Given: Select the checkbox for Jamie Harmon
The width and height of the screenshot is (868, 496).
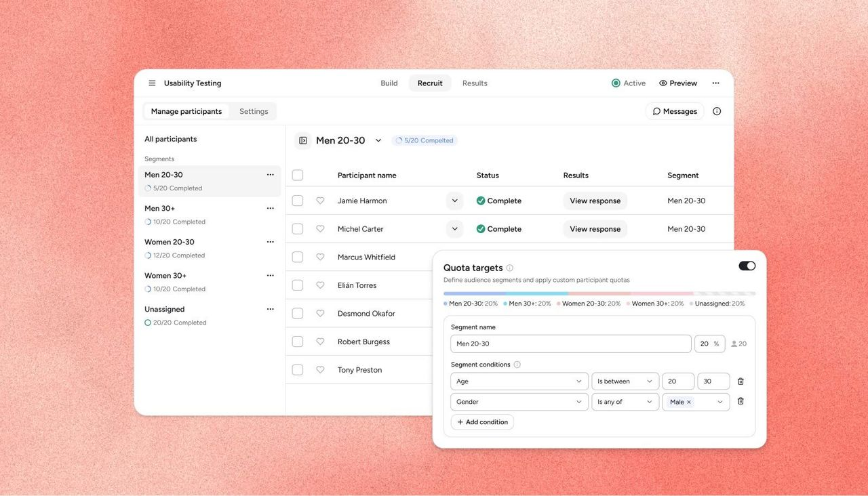Looking at the screenshot, I should point(298,201).
